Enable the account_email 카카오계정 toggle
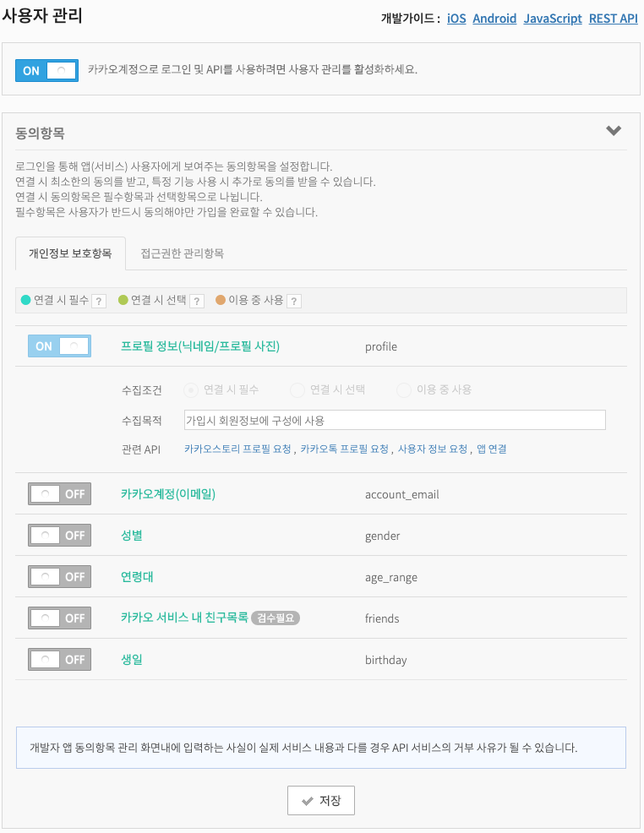The image size is (644, 833). [59, 493]
